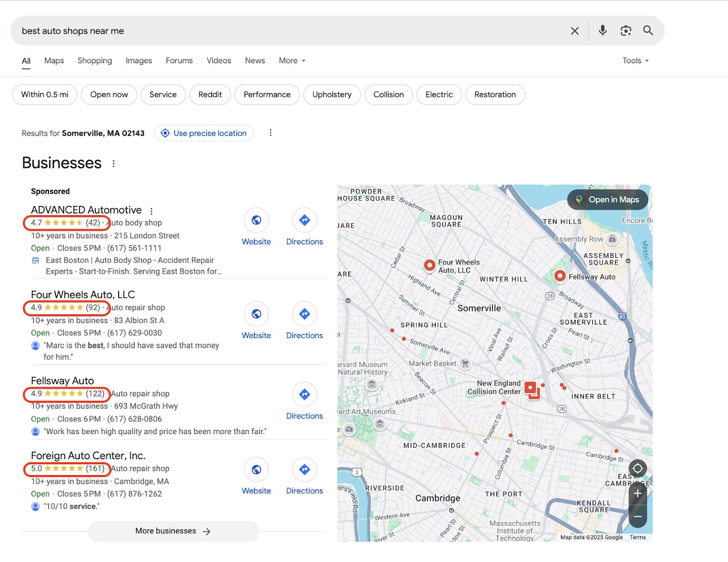The image size is (728, 562).
Task: Click the Encore Boston Harbor map label
Action: [x=637, y=220]
